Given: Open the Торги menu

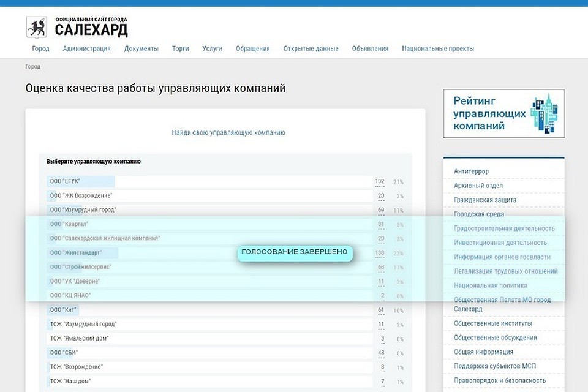Looking at the screenshot, I should point(180,48).
